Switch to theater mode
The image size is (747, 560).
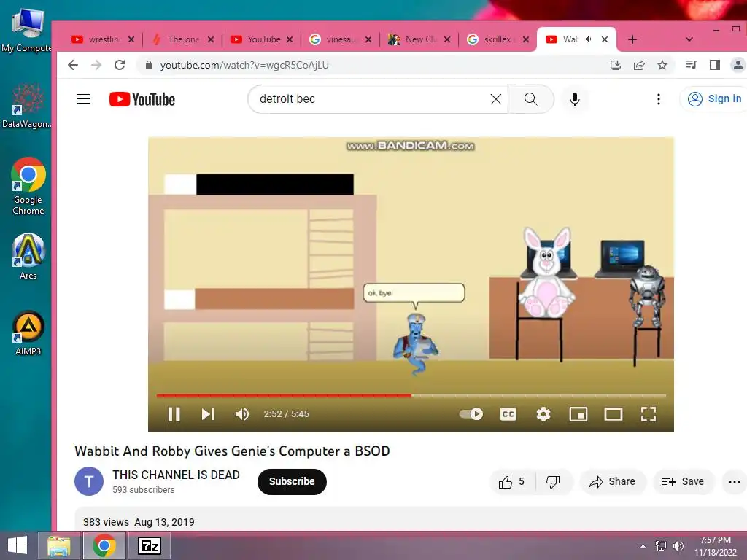(x=614, y=414)
